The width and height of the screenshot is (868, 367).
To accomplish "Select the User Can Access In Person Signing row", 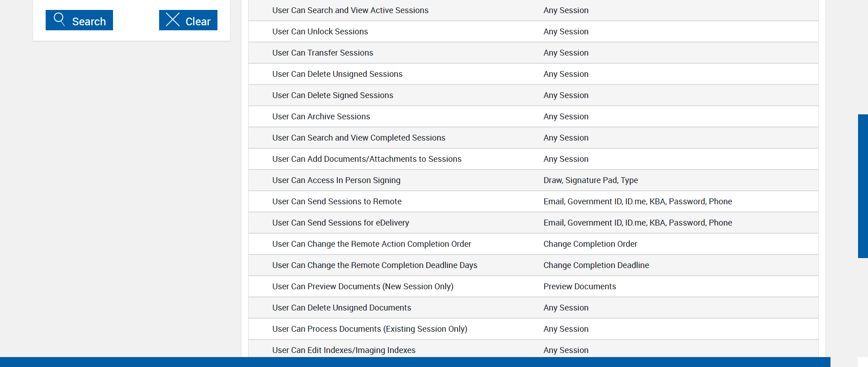I will point(336,180).
